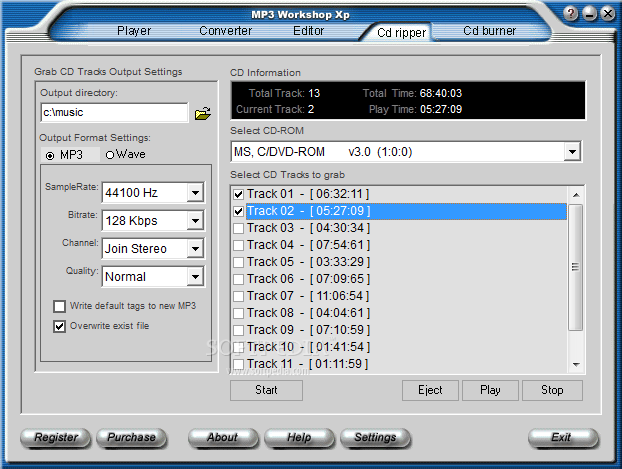This screenshot has width=622, height=469.
Task: Click the track list scroll down arrow
Action: coord(576,364)
